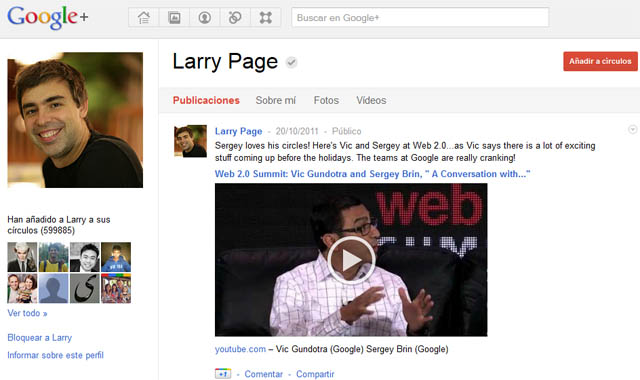Switch to the Publicaciones tab
The image size is (640, 380).
(206, 100)
